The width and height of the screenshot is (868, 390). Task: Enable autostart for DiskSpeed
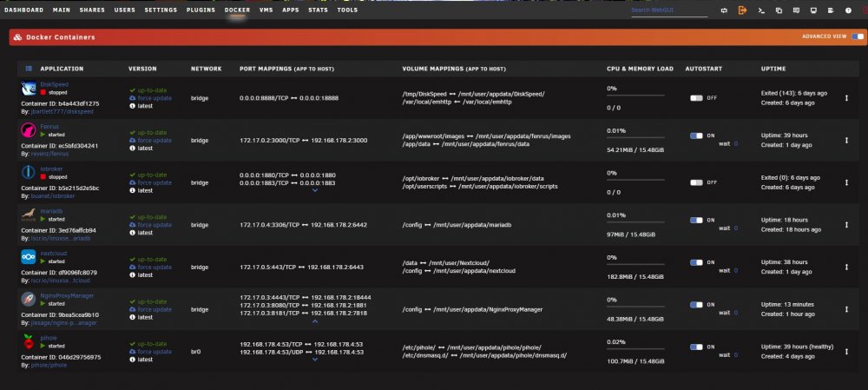coord(696,98)
